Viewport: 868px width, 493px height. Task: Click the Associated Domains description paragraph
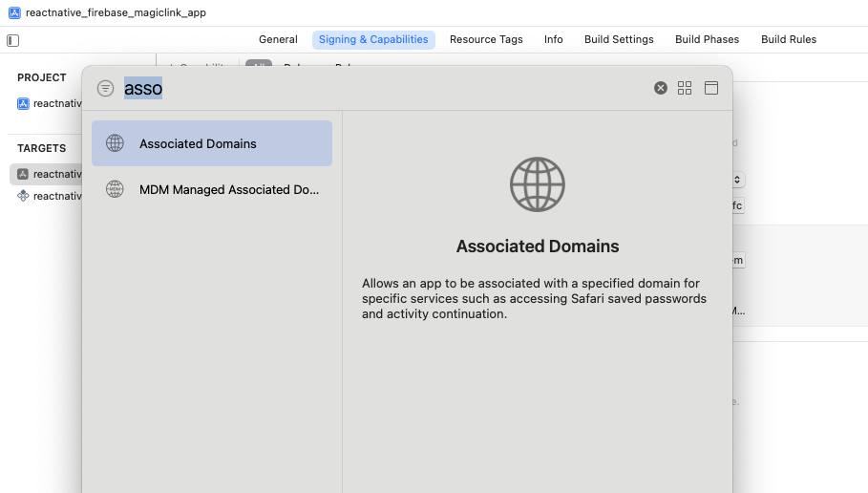[534, 298]
